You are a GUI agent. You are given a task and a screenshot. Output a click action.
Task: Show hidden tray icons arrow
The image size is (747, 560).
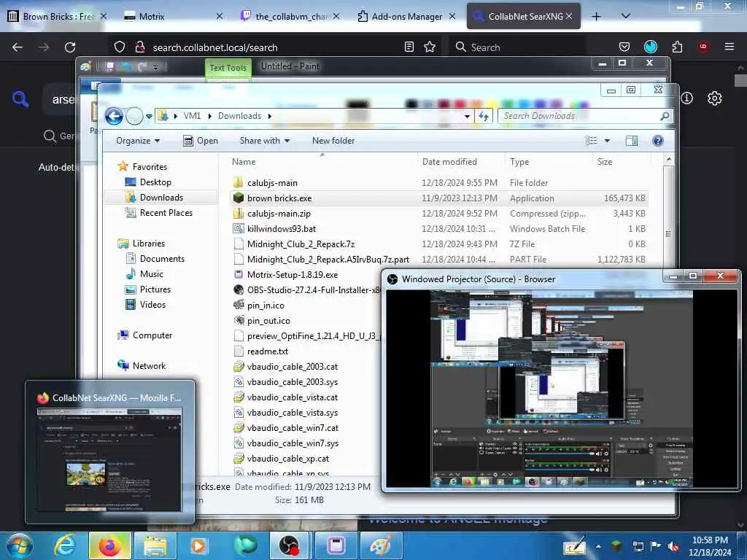click(x=598, y=546)
